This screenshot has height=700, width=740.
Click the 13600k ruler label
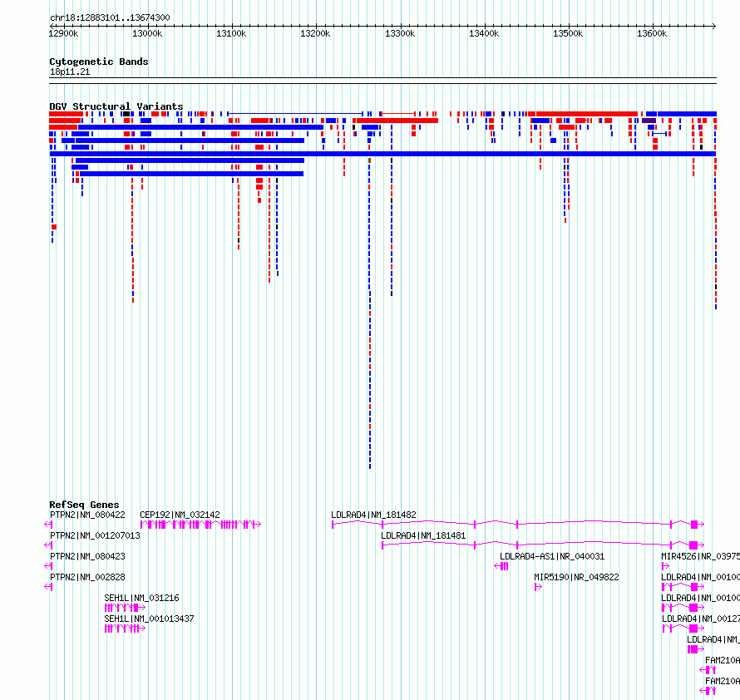click(x=652, y=33)
